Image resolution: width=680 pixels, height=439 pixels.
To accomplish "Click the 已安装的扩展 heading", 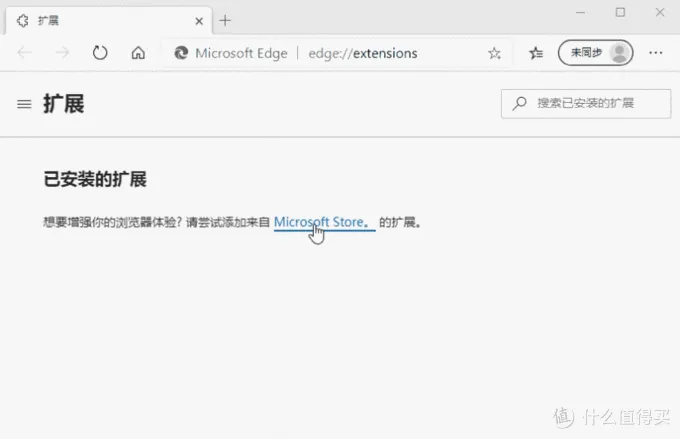I will pos(95,179).
